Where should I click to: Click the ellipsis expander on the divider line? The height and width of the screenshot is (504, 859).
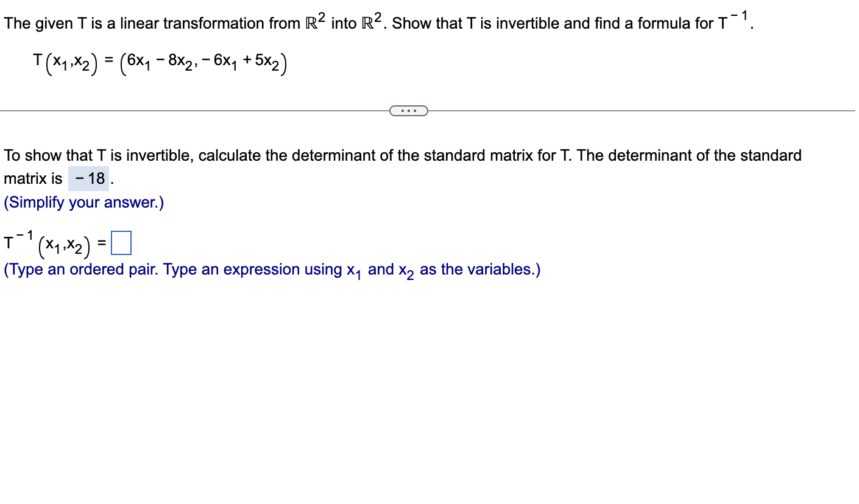pos(409,110)
